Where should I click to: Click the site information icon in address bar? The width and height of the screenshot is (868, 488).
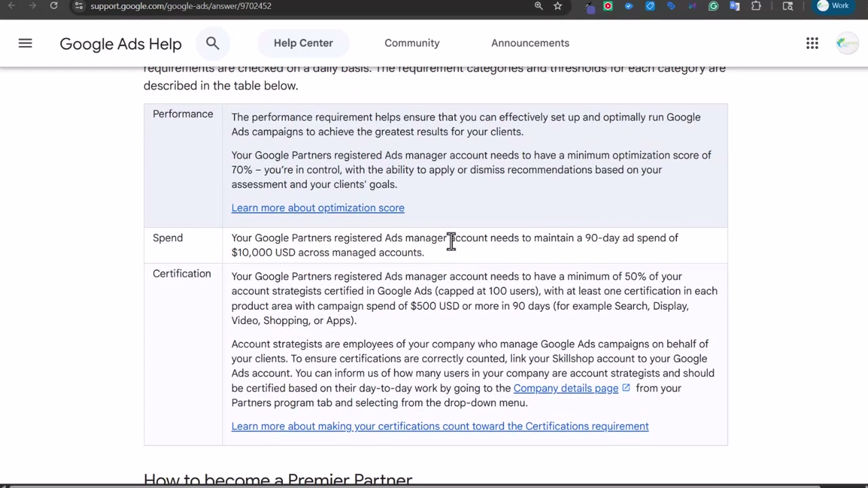click(x=79, y=5)
